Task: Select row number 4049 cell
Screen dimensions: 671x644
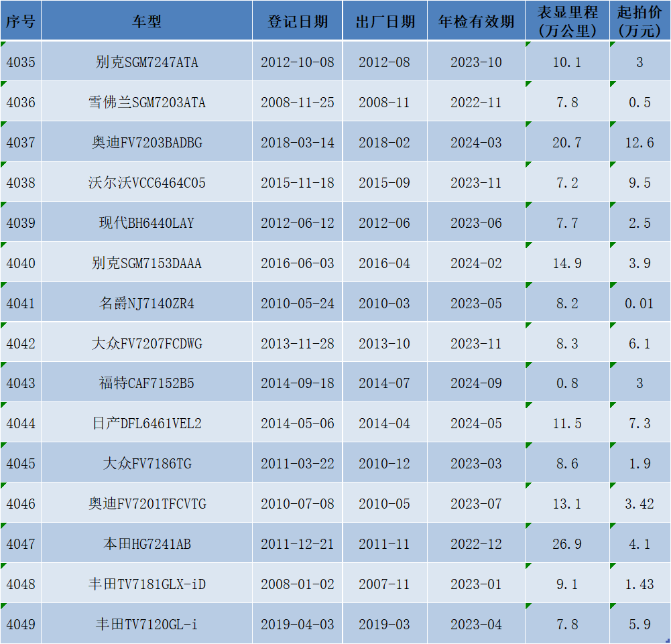Action: (21, 624)
